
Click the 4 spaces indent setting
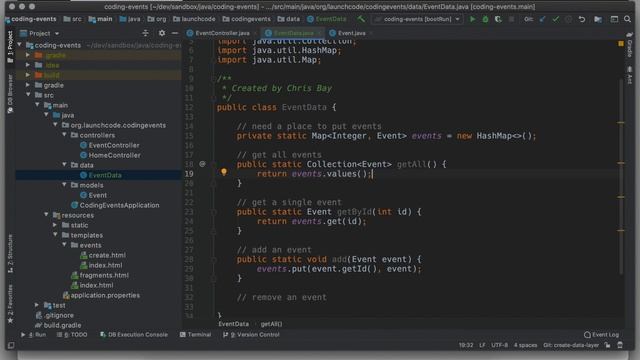(525, 345)
